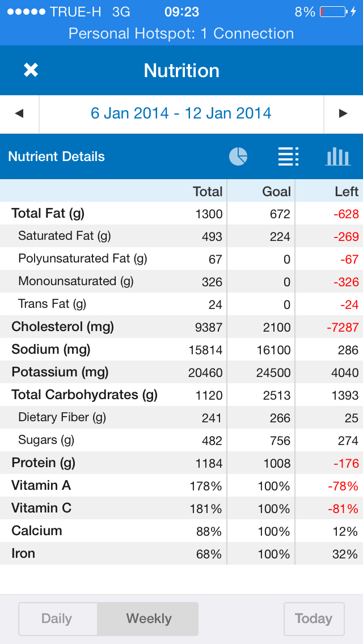Tap the Total column header
363x644 pixels.
(x=208, y=192)
